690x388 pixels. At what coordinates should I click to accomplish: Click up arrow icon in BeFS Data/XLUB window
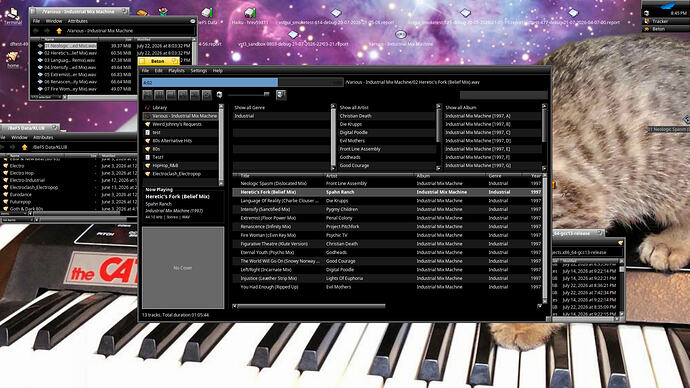[24, 147]
